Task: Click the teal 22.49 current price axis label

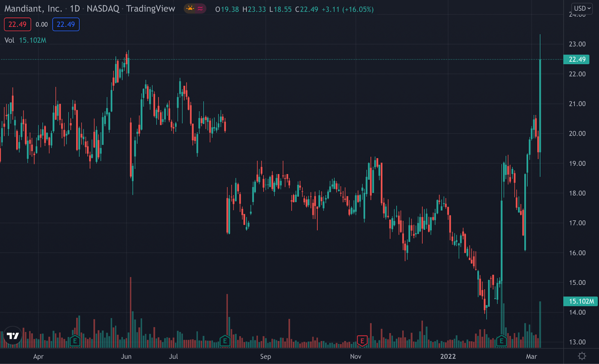Action: pos(577,59)
